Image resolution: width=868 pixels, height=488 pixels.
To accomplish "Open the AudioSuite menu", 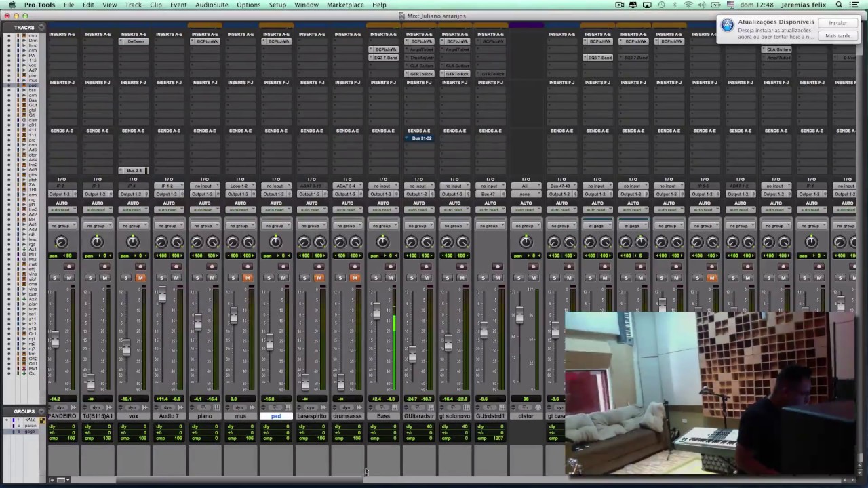I will click(x=212, y=5).
